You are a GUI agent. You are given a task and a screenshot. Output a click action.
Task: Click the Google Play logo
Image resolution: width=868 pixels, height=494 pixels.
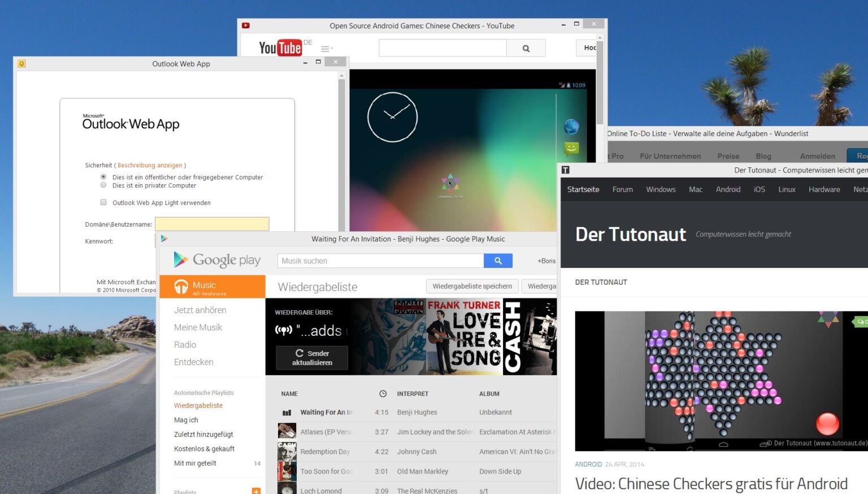(x=217, y=260)
